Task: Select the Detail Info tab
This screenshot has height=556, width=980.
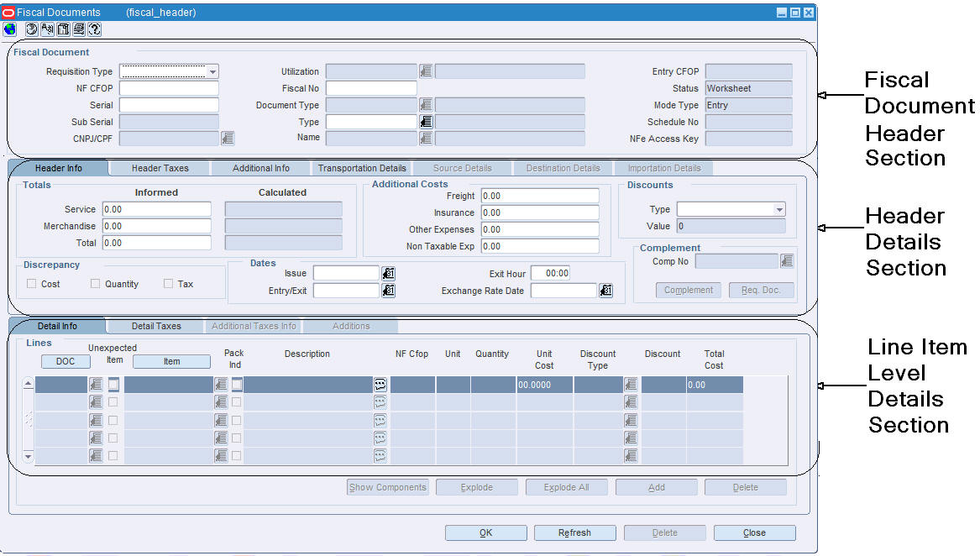Action: 57,326
